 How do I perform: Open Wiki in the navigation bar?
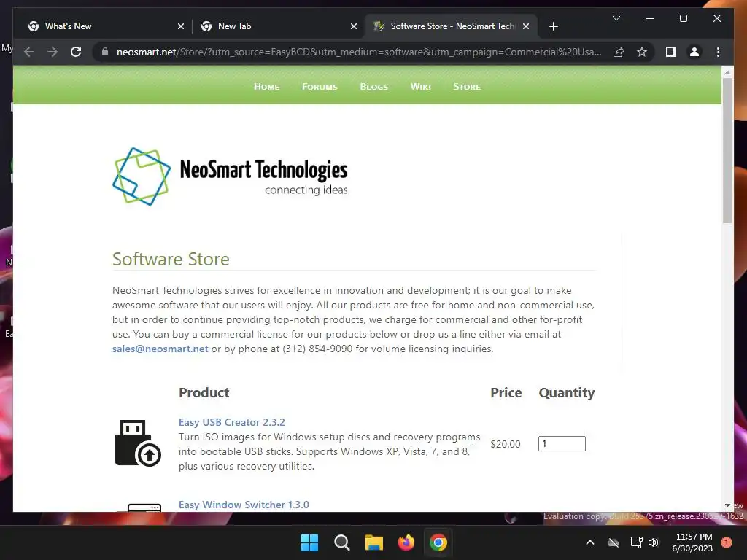(421, 87)
